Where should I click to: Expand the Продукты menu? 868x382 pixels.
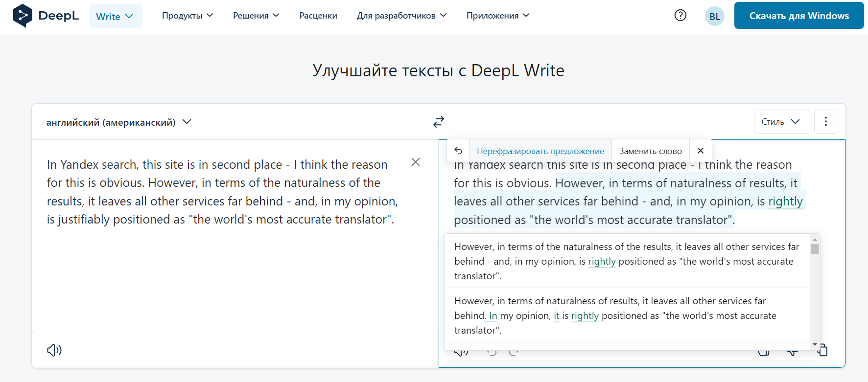coord(188,16)
